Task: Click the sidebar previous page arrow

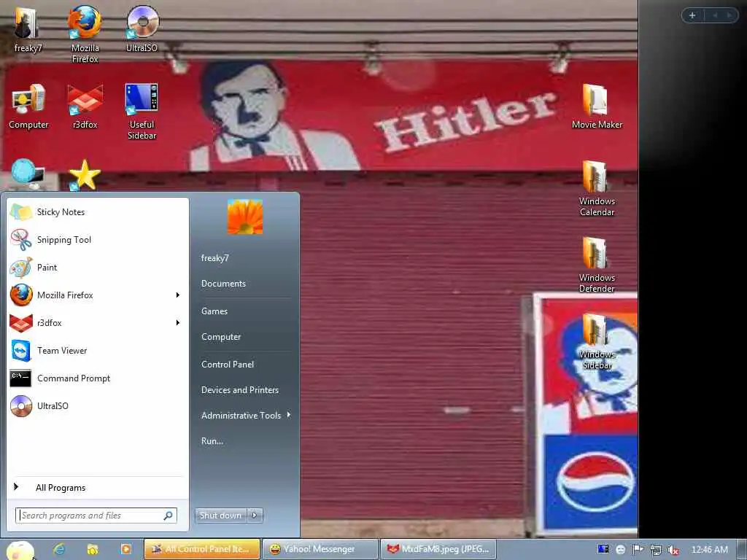Action: tap(715, 15)
